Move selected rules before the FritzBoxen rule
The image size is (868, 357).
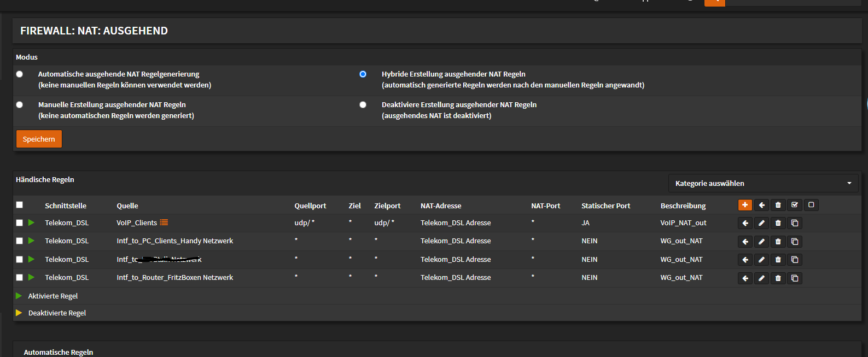pos(745,278)
